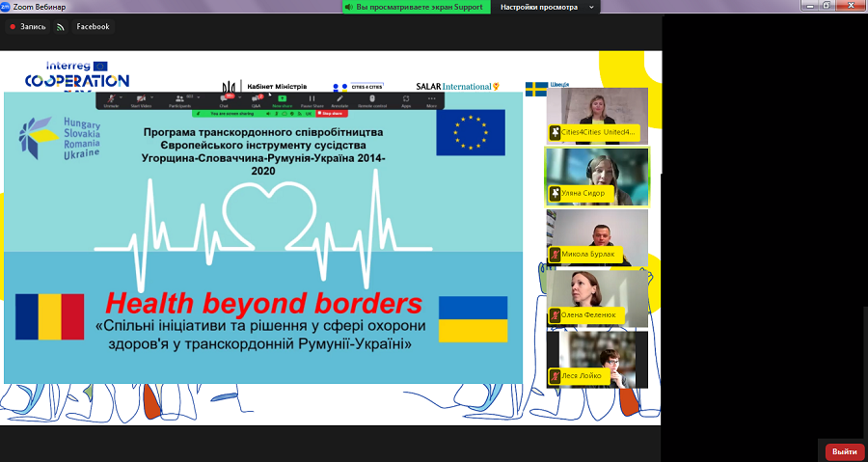This screenshot has width=868, height=462.
Task: Click the green New Share icon
Action: (x=284, y=98)
